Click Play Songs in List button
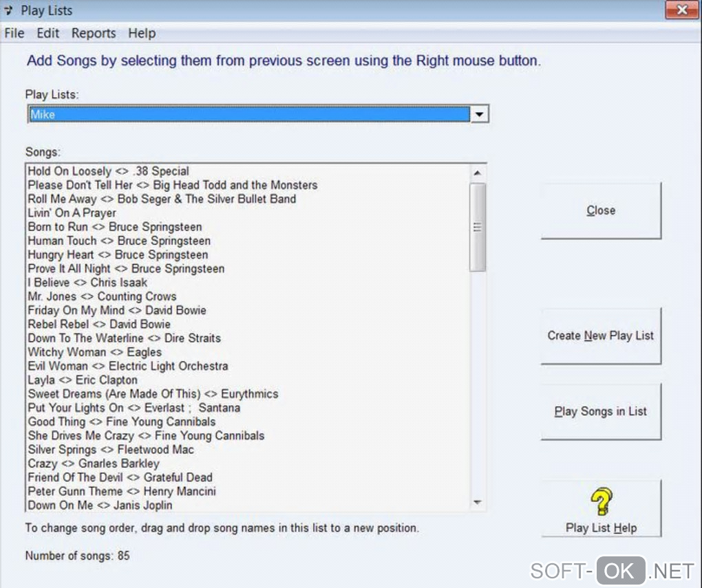 [601, 411]
